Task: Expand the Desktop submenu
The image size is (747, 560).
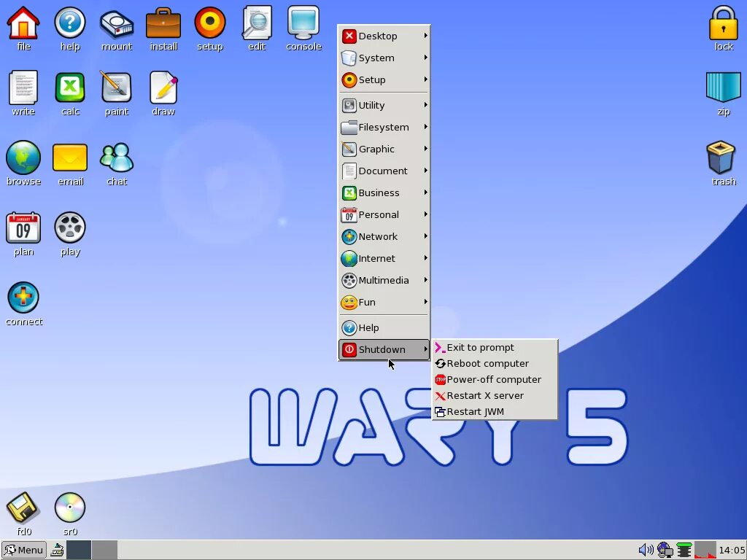Action: pyautogui.click(x=384, y=36)
